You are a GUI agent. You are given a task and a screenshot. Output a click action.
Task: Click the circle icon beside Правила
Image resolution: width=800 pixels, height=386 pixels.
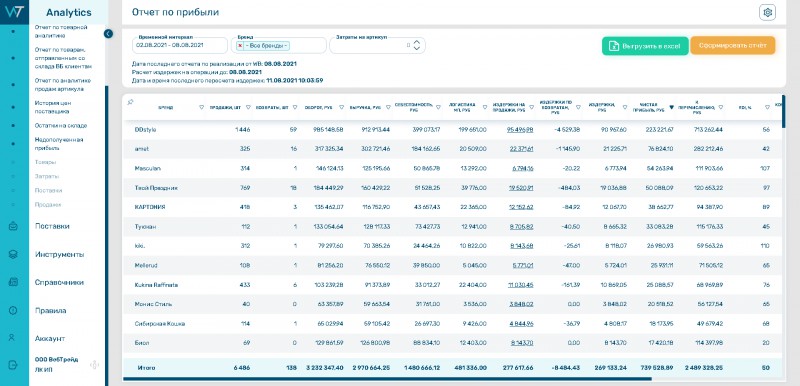pos(13,310)
